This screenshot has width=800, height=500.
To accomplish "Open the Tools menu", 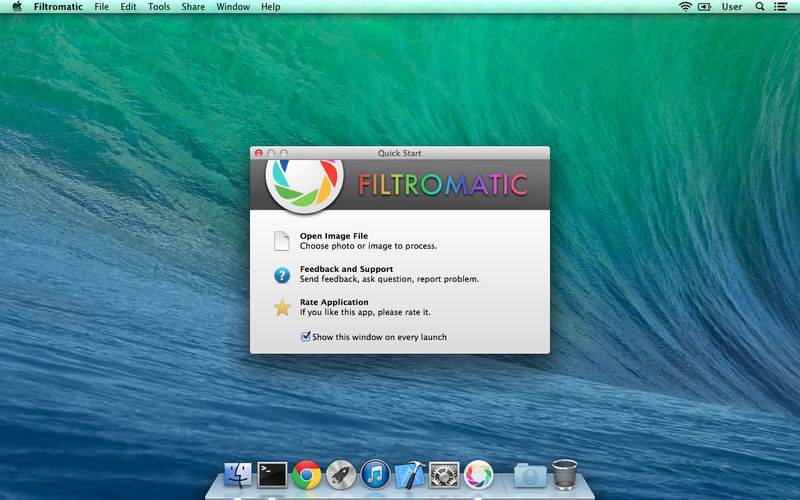I will (x=159, y=7).
